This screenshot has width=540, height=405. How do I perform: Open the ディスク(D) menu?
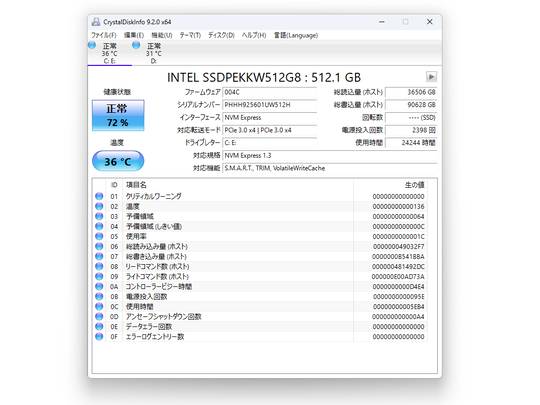(221, 35)
